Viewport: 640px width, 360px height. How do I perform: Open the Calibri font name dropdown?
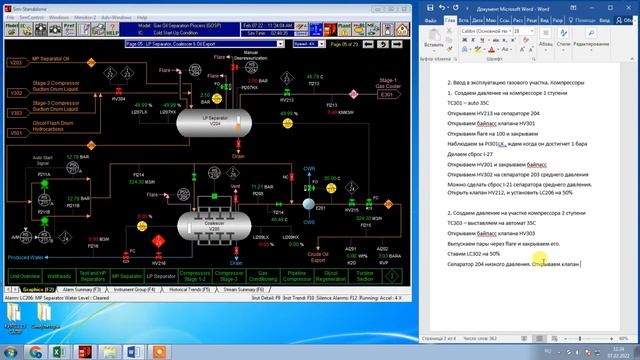pos(510,31)
